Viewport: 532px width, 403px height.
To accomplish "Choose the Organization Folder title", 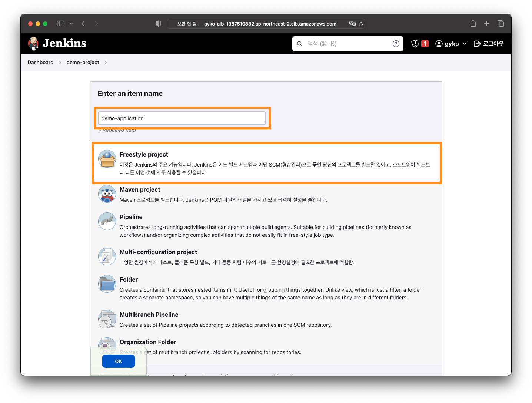I will (148, 342).
